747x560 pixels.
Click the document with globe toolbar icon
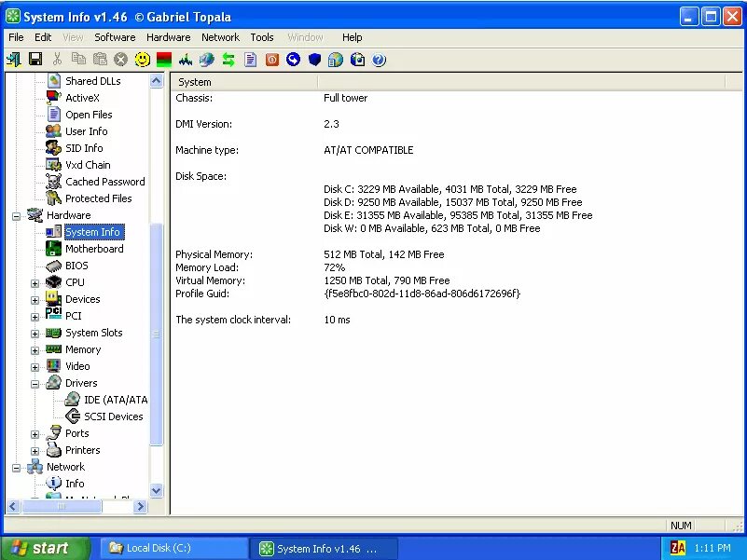357,60
